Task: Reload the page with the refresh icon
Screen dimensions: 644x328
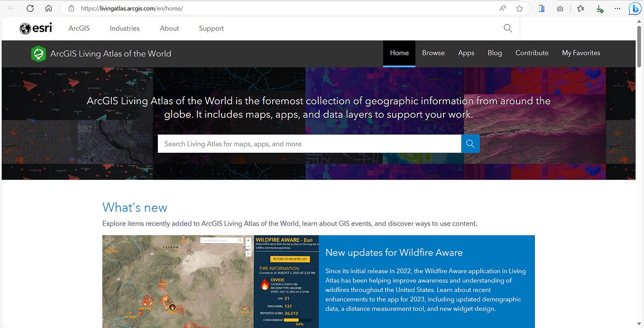Action: 30,8
